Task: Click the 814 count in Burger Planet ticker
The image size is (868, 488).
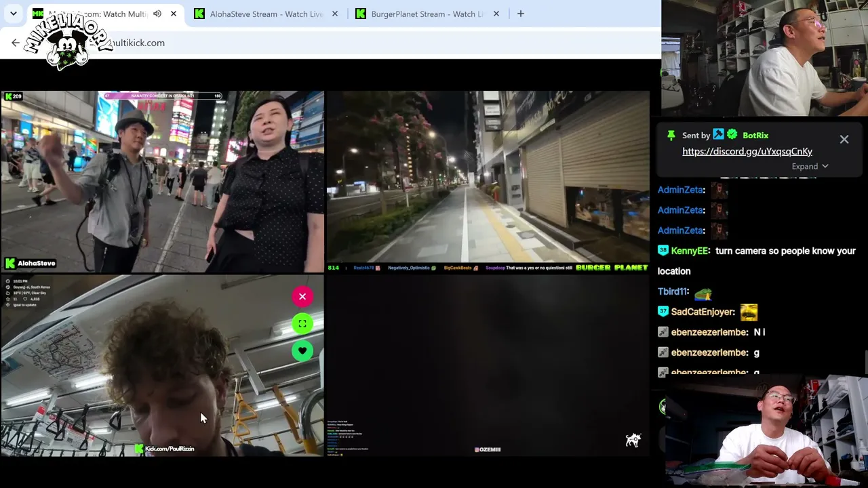Action: (333, 268)
